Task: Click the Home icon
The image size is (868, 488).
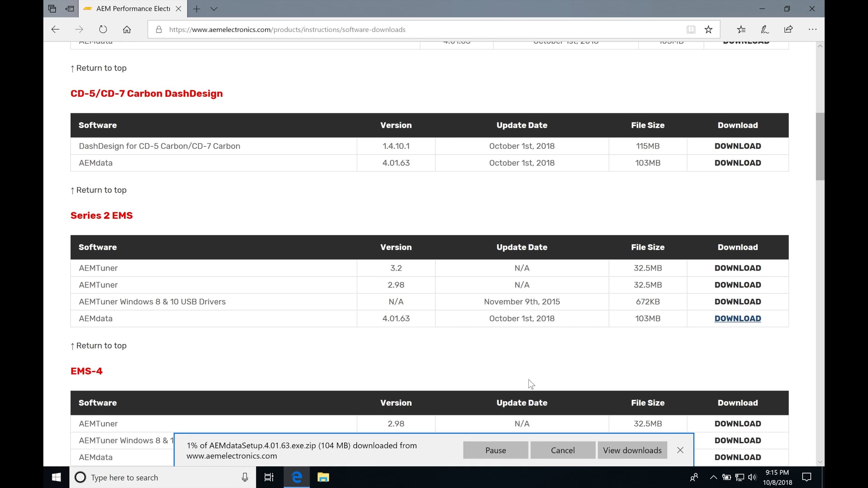Action: 127,29
